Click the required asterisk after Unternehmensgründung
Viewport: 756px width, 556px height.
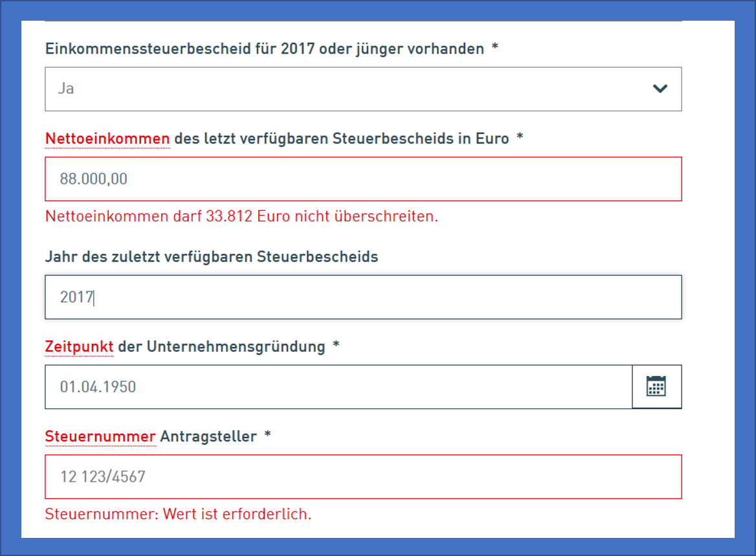point(335,346)
